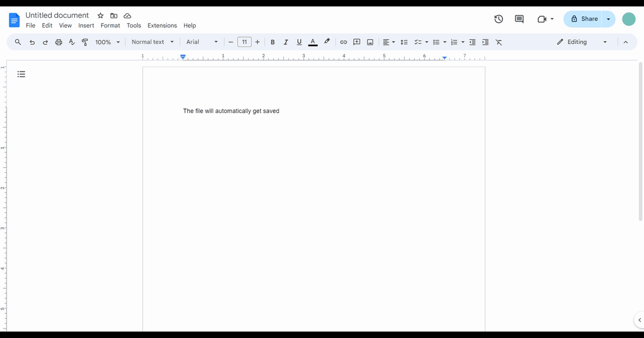Open line and paragraph spacing
Viewport: 644px width, 338px height.
coord(404,42)
